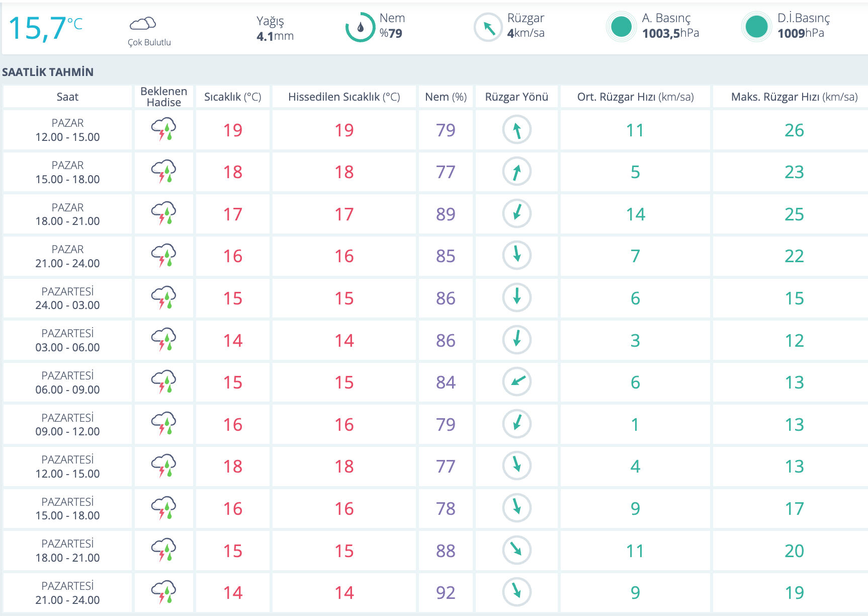
Task: Click the SAATLİK TAHMİN section heading
Action: tap(48, 72)
